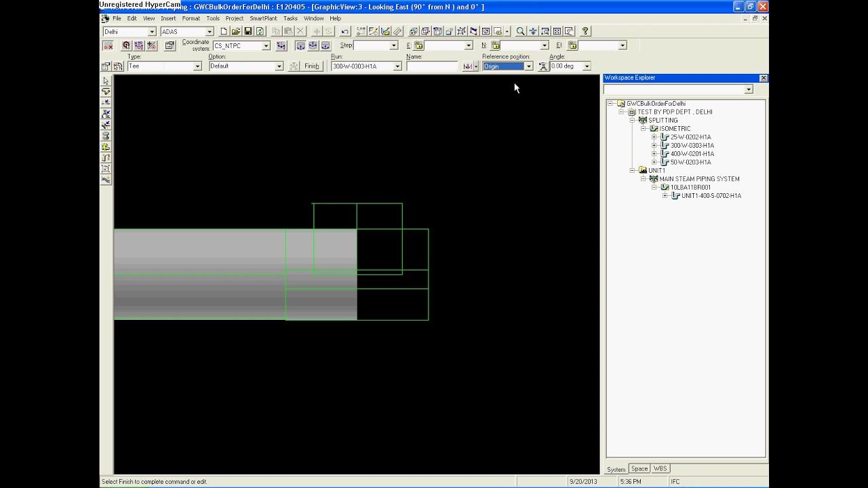Switch to the System tab

(x=616, y=469)
